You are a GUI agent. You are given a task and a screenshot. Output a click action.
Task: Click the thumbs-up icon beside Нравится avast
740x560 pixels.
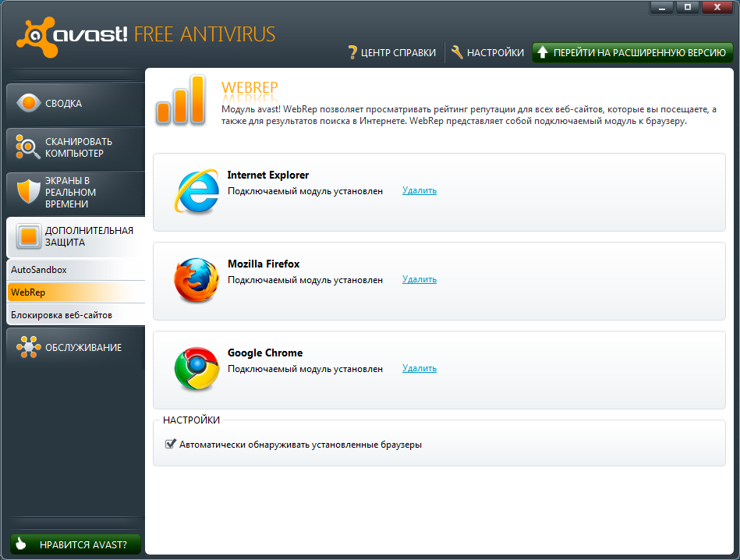coord(21,544)
